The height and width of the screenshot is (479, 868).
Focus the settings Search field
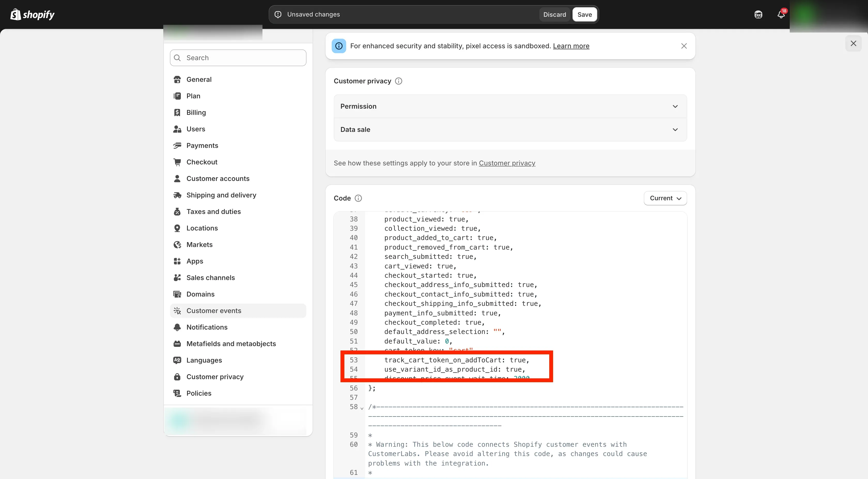click(238, 58)
